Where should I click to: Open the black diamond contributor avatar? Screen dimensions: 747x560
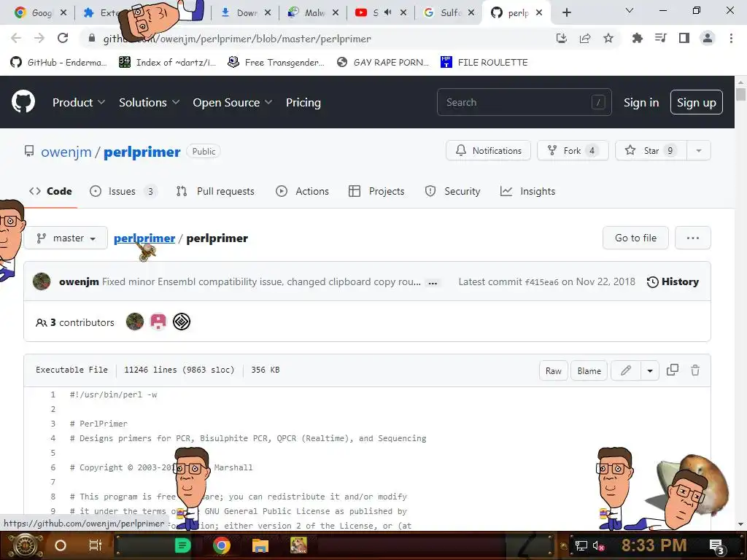182,322
